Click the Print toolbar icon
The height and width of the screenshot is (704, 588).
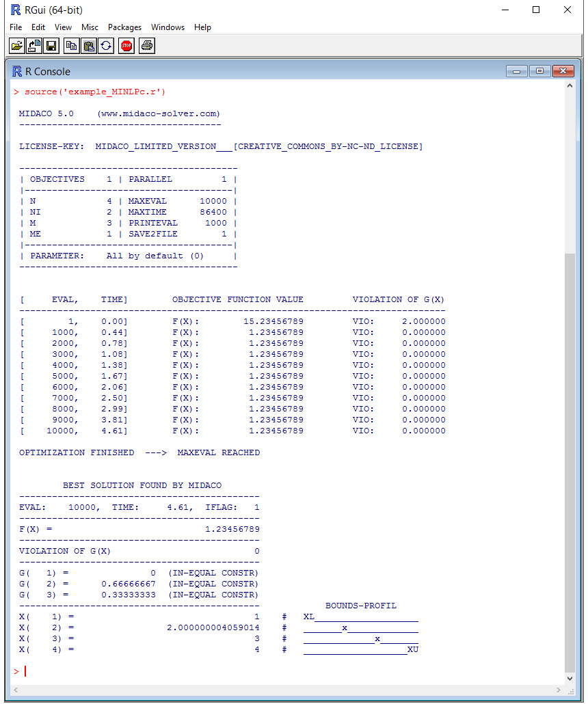click(x=147, y=46)
